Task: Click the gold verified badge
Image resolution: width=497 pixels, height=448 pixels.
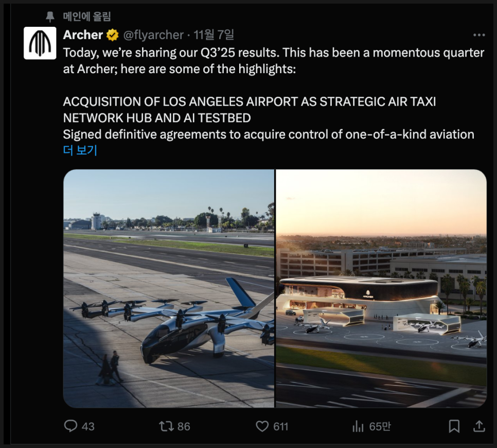Action: [112, 35]
